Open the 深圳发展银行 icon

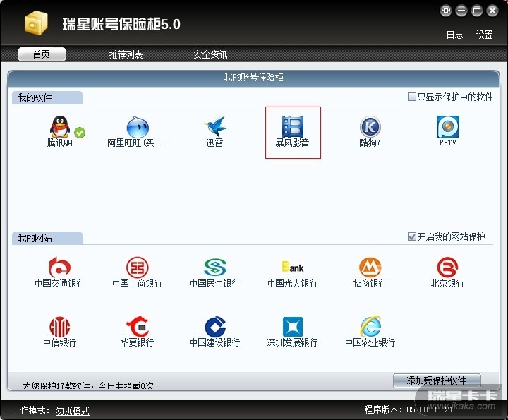(x=293, y=327)
